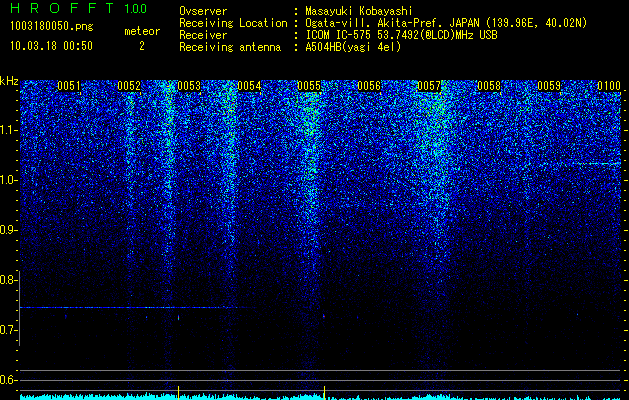Click the red echo dot under 0053
This screenshot has width=629, height=400.
(x=179, y=318)
